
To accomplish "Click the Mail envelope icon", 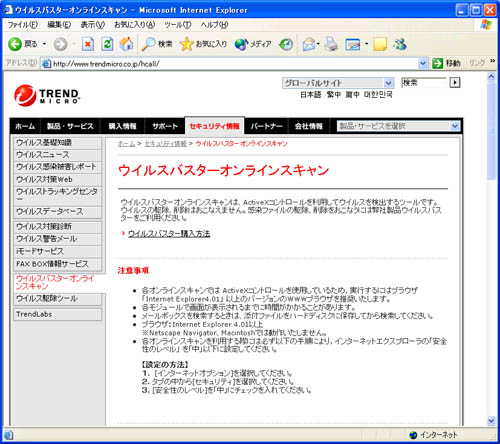I will click(309, 44).
